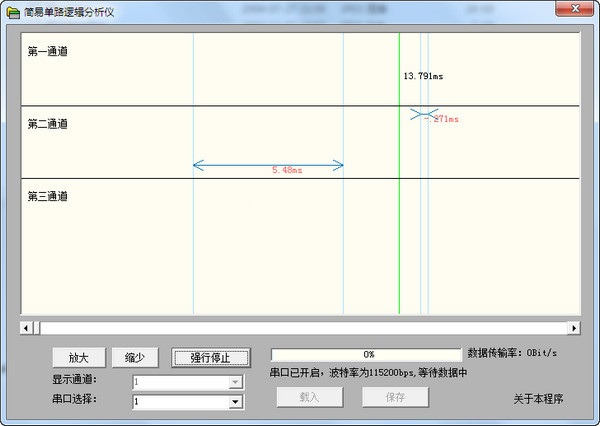This screenshot has height=426, width=600.
Task: Click the horizontal scrollbar left arrow
Action: point(26,328)
